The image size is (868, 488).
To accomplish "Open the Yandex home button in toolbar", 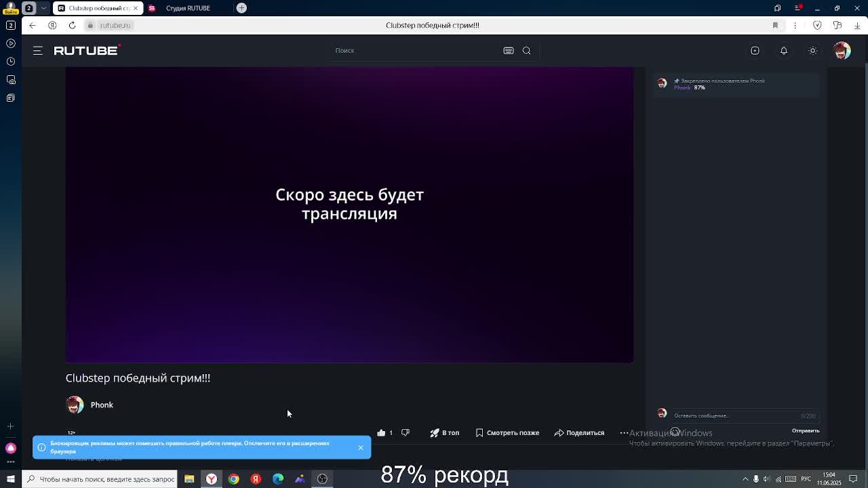I will (x=52, y=25).
